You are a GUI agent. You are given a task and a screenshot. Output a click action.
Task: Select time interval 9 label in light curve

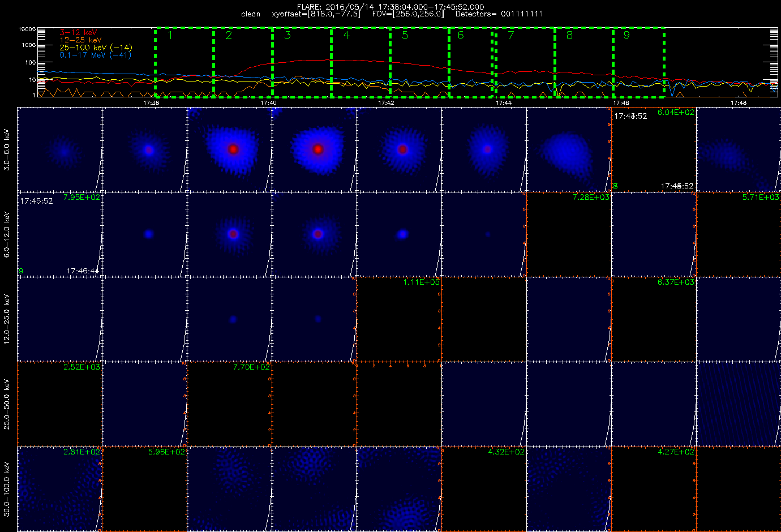[x=626, y=35]
